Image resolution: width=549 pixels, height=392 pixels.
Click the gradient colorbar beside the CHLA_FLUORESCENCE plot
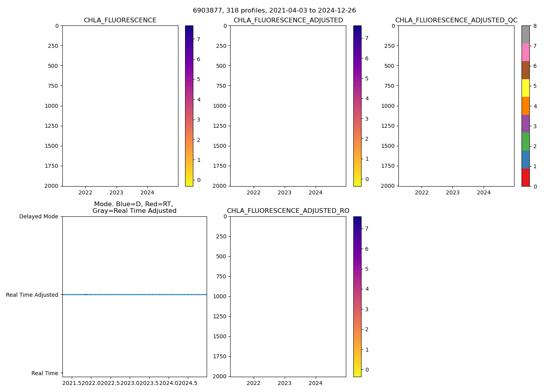189,106
